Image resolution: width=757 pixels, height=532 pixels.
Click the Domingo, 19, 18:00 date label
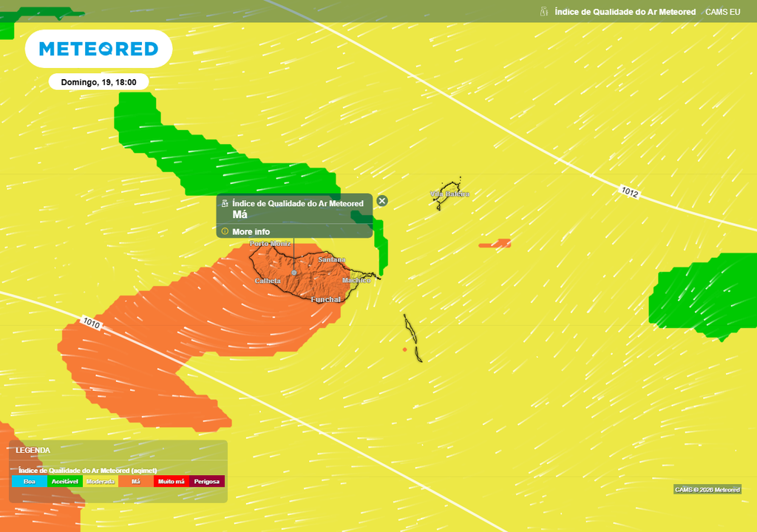click(x=98, y=82)
